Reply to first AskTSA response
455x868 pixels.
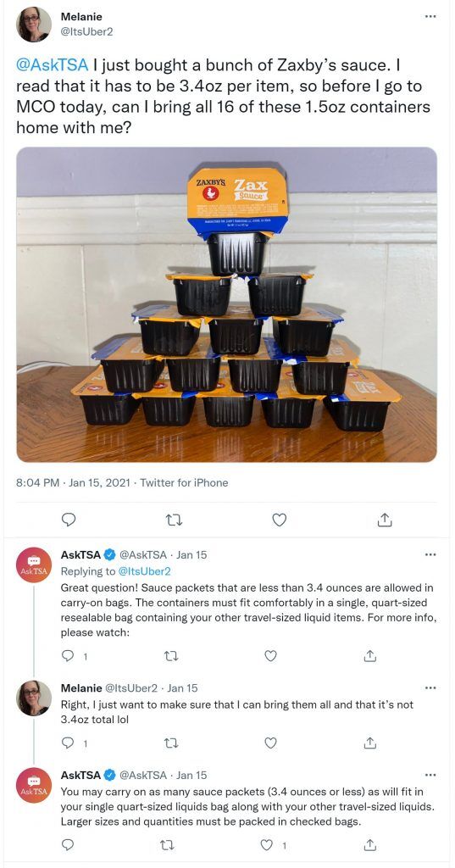(x=68, y=656)
